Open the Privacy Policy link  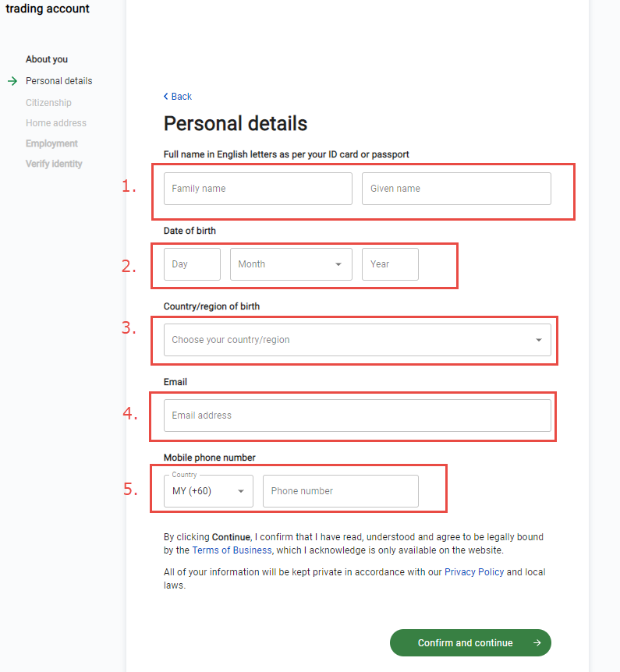[474, 572]
